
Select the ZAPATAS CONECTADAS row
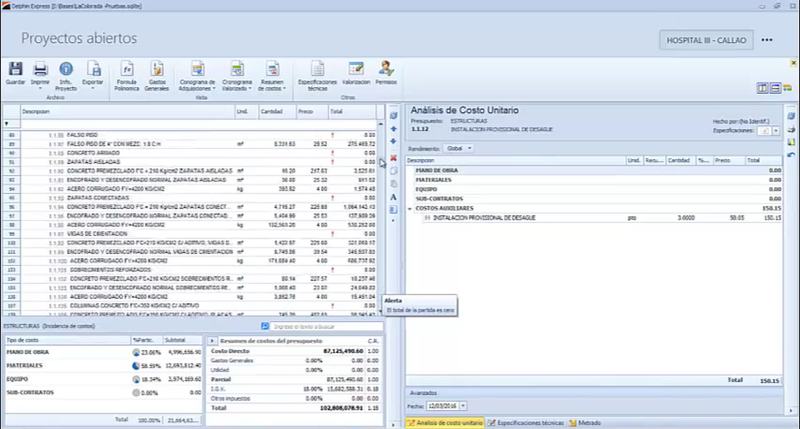pos(190,198)
